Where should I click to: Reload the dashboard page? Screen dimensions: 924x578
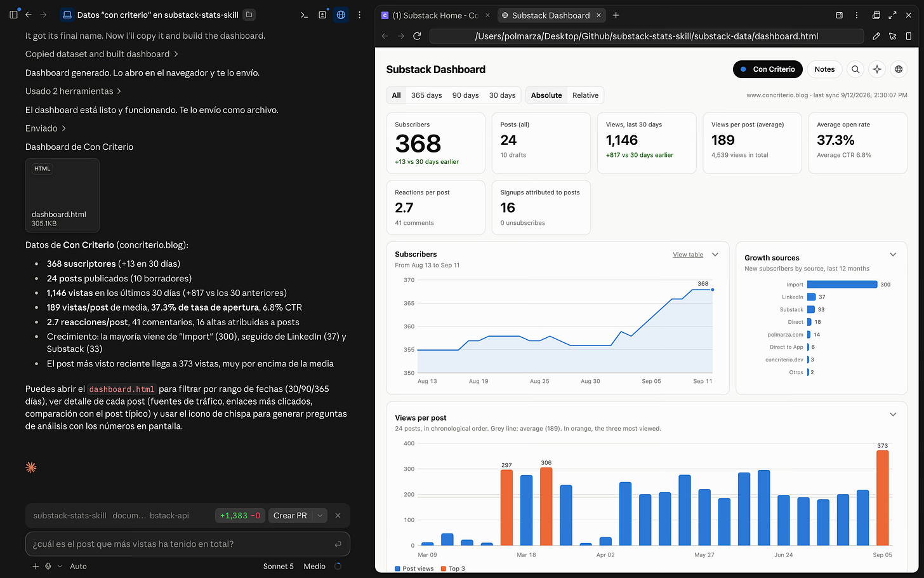tap(417, 36)
